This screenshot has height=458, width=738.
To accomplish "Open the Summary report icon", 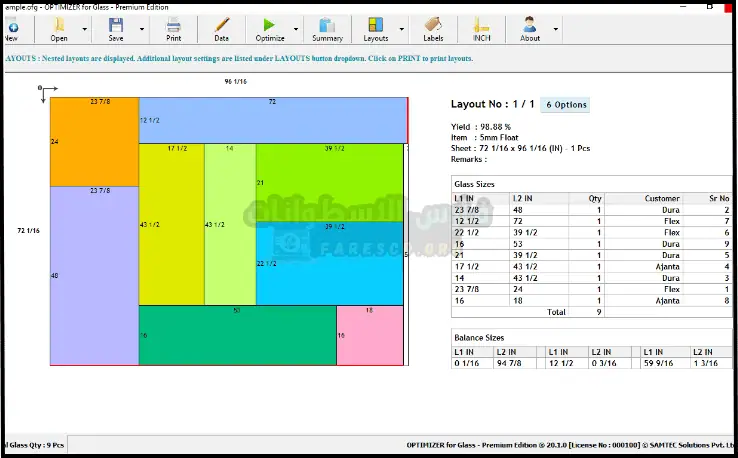I will click(x=327, y=25).
